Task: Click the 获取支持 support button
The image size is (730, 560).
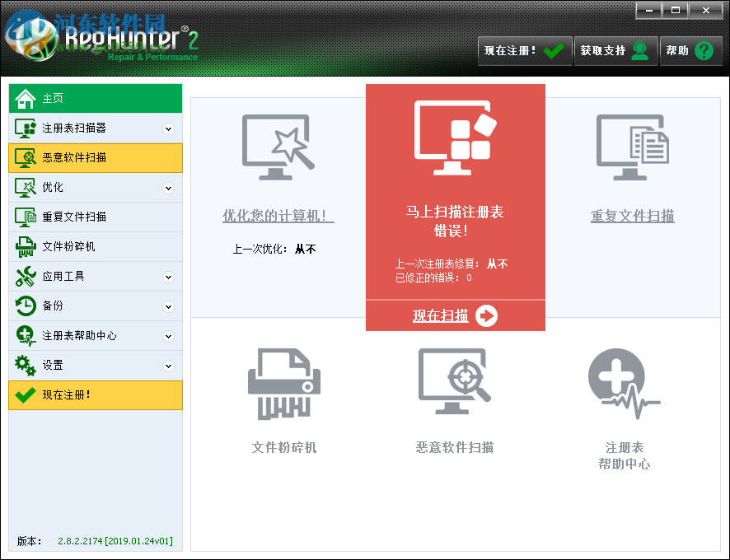Action: (615, 50)
